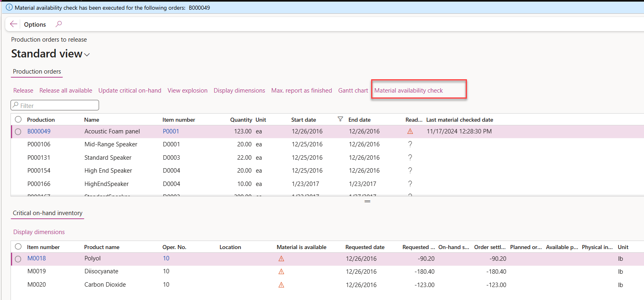Screen dimensions: 644x300
Task: Run Material availability check
Action: tap(409, 91)
